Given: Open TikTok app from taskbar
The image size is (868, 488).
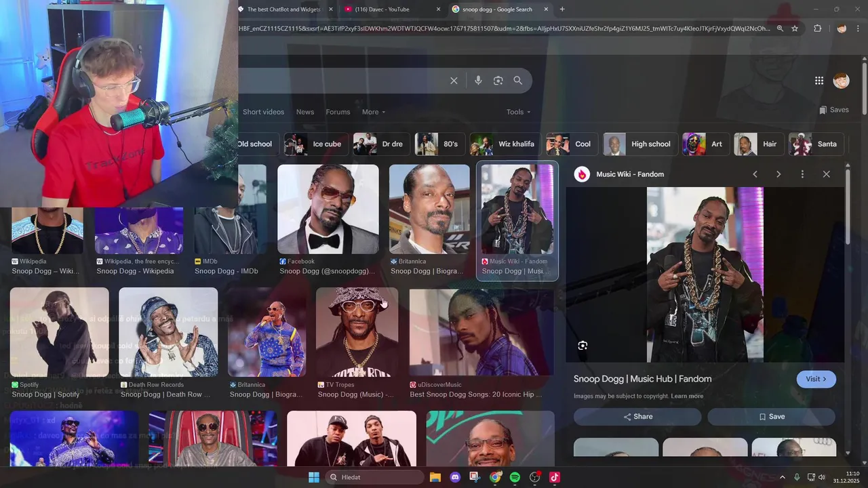Looking at the screenshot, I should click(x=555, y=477).
